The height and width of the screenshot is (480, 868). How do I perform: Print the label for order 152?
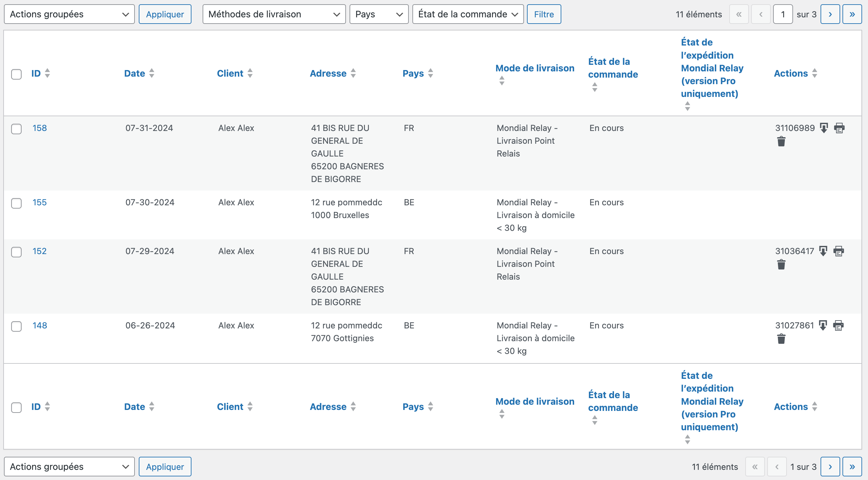(x=838, y=251)
